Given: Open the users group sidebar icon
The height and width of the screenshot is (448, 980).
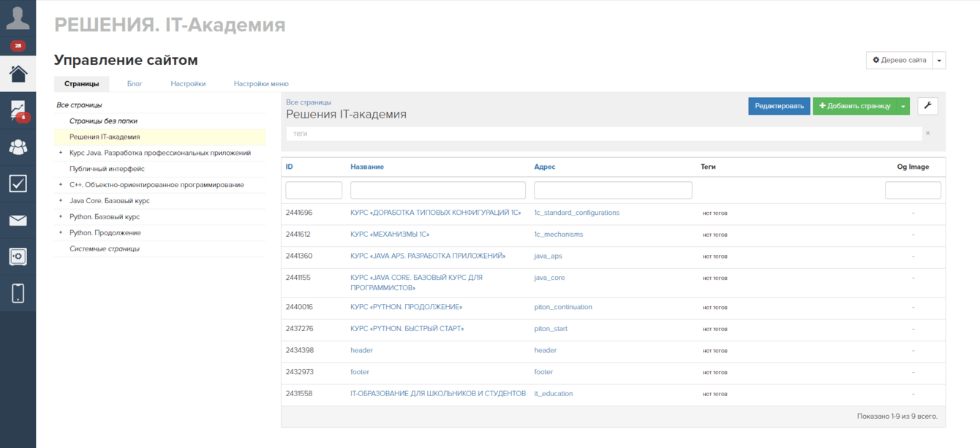Looking at the screenshot, I should 18,147.
